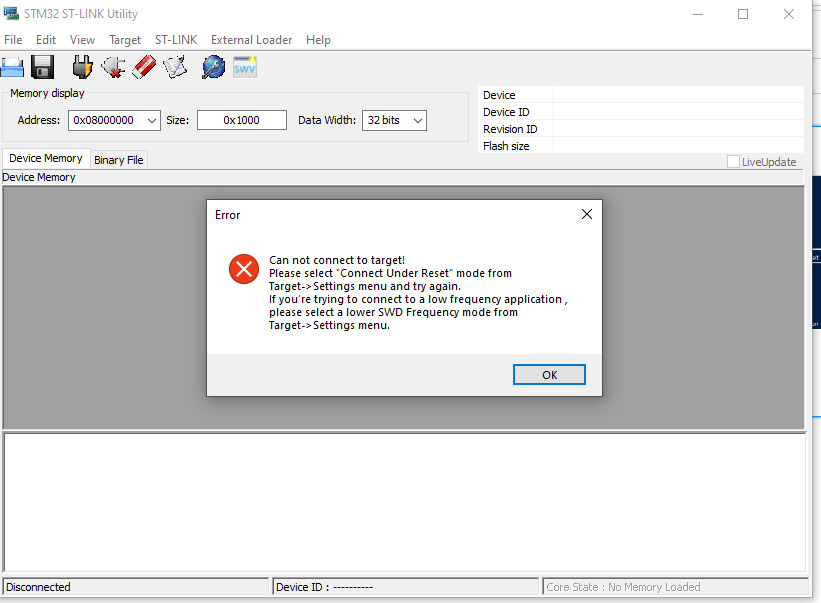
Task: Disconnect from the target
Action: (x=114, y=66)
